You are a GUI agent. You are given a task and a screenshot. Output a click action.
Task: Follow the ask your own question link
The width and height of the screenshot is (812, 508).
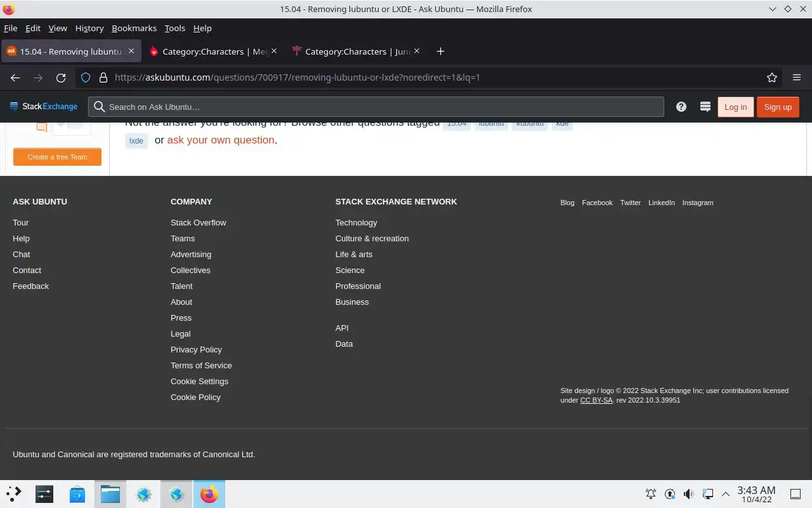(221, 140)
